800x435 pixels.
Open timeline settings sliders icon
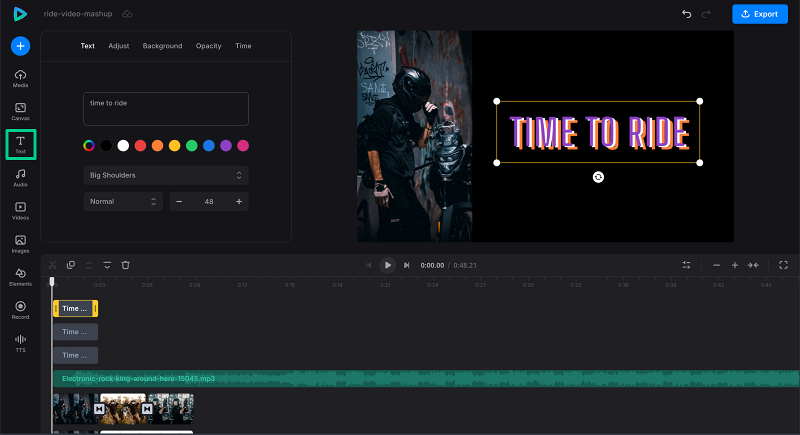point(686,265)
